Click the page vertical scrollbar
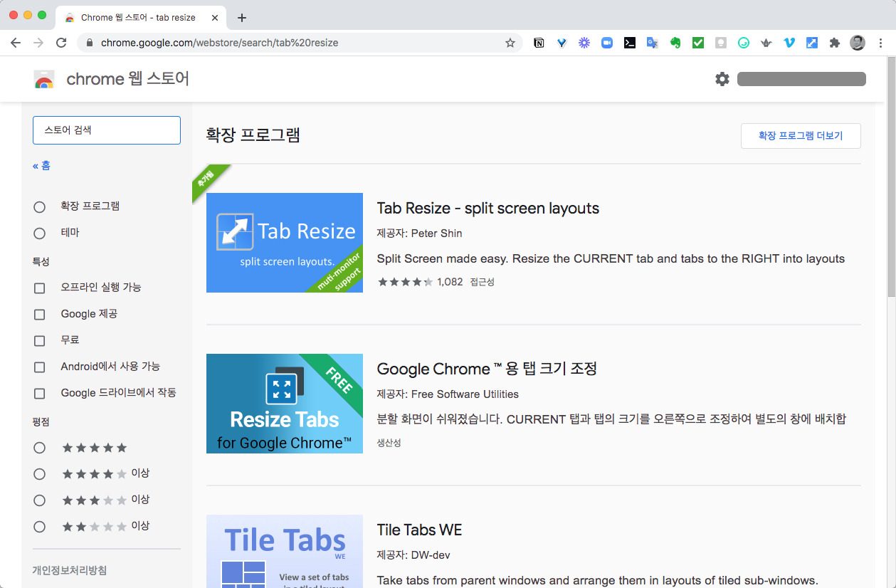Image resolution: width=896 pixels, height=588 pixels. [x=891, y=178]
